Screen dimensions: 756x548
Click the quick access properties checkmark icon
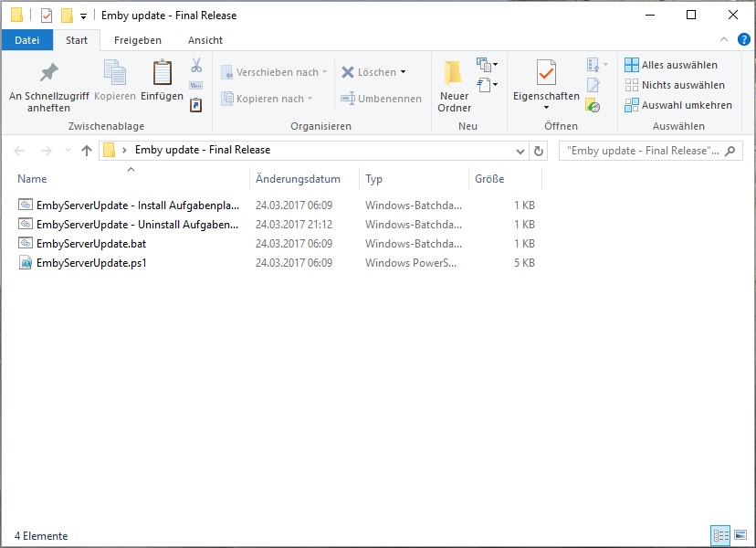pyautogui.click(x=47, y=16)
